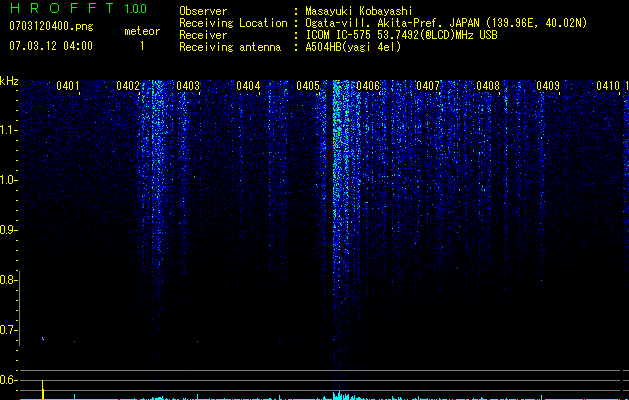Click the yellow detected-meteor spike in the intensity graph
The height and width of the screenshot is (400, 629).
pos(43,390)
